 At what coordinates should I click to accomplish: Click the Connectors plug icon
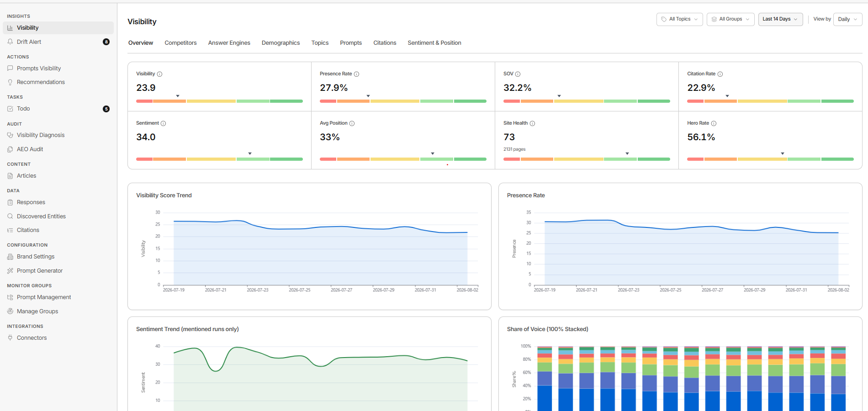point(10,338)
